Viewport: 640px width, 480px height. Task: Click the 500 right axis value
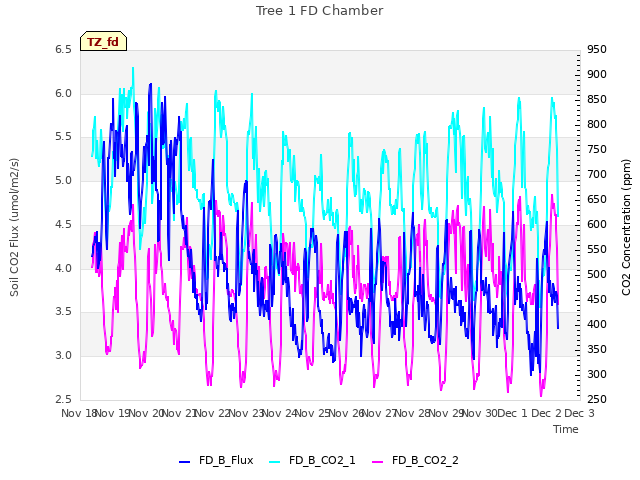pyautogui.click(x=597, y=274)
